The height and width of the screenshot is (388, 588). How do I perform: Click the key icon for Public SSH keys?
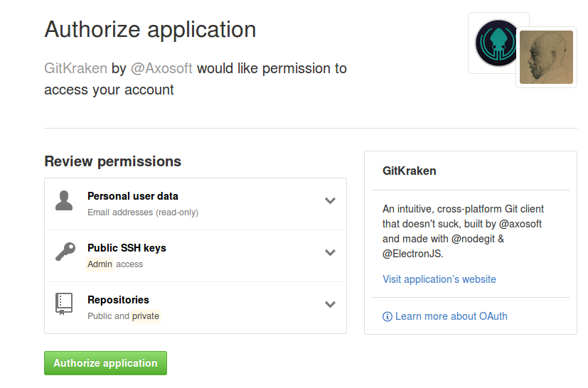pyautogui.click(x=65, y=252)
